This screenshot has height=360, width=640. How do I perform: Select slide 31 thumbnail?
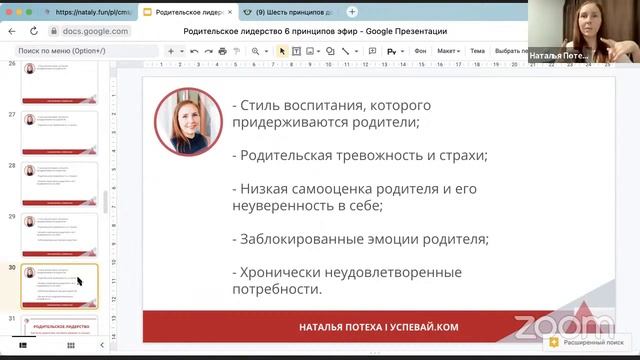tap(60, 326)
